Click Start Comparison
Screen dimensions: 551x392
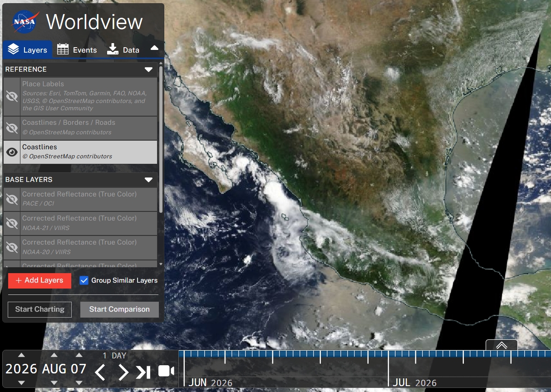119,309
